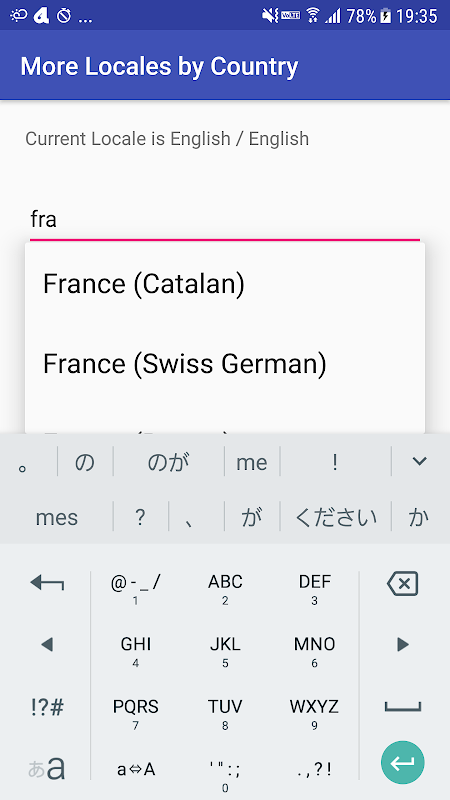Image resolution: width=450 pixels, height=800 pixels.
Task: Choose the 'ください' suggestion
Action: click(336, 518)
